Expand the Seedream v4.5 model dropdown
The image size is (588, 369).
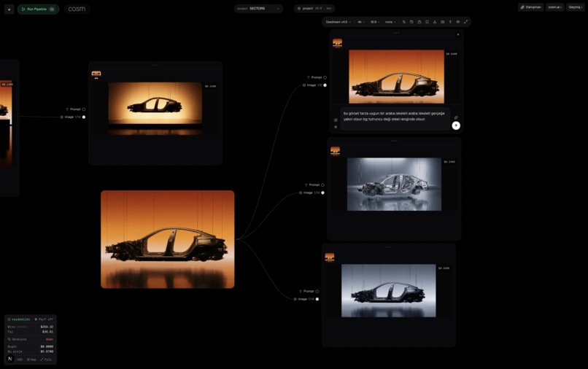[x=338, y=22]
